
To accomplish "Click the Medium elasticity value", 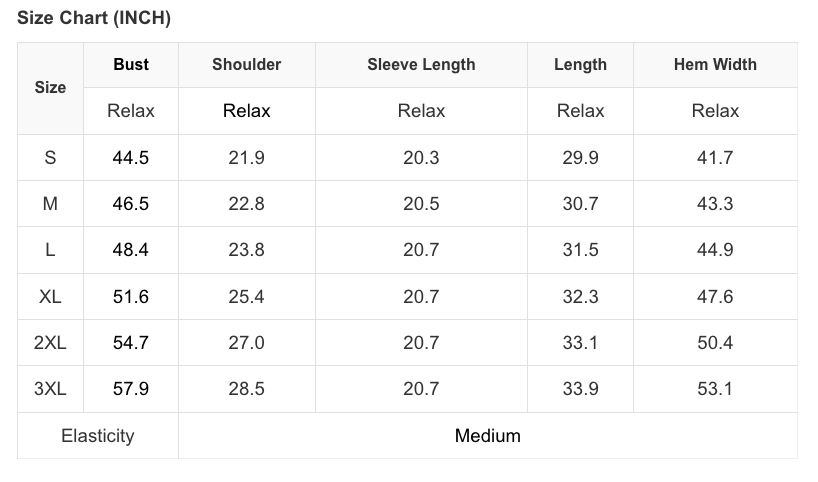I will (x=487, y=435).
